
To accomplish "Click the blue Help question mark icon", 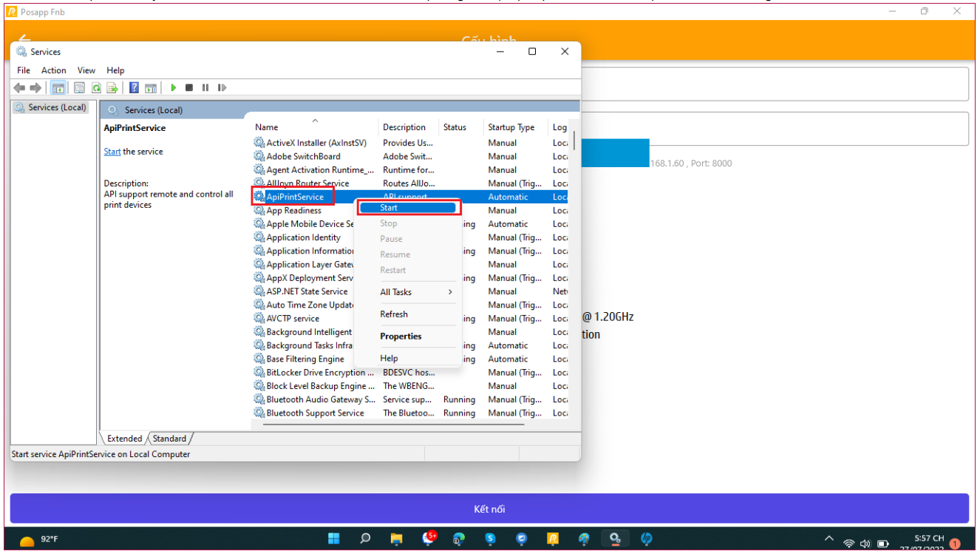I will click(134, 87).
